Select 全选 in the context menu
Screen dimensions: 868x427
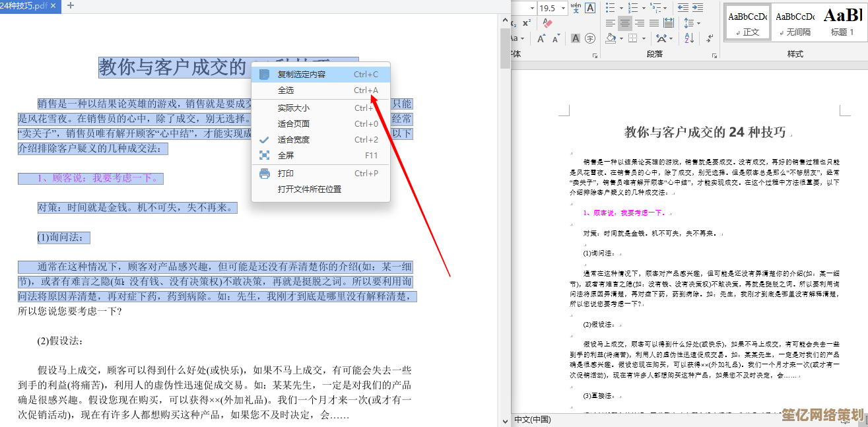point(286,90)
